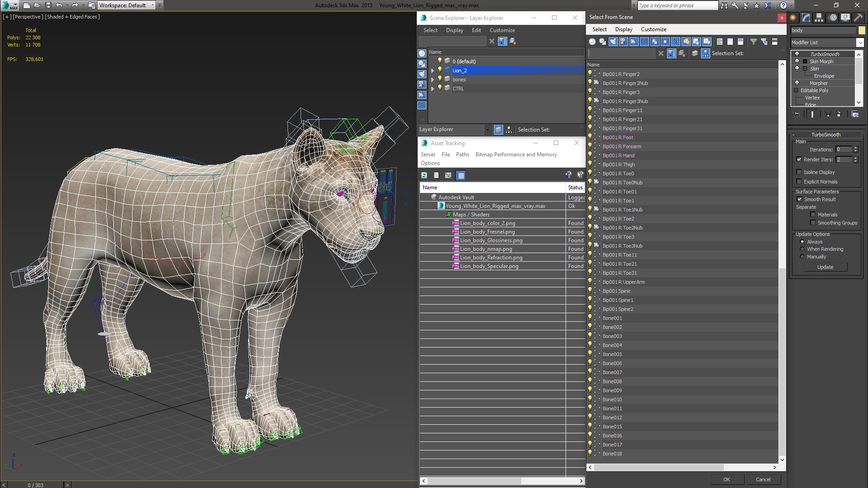Screen dimensions: 868x488
Task: Click the Redo arrow icon
Action: click(x=75, y=5)
